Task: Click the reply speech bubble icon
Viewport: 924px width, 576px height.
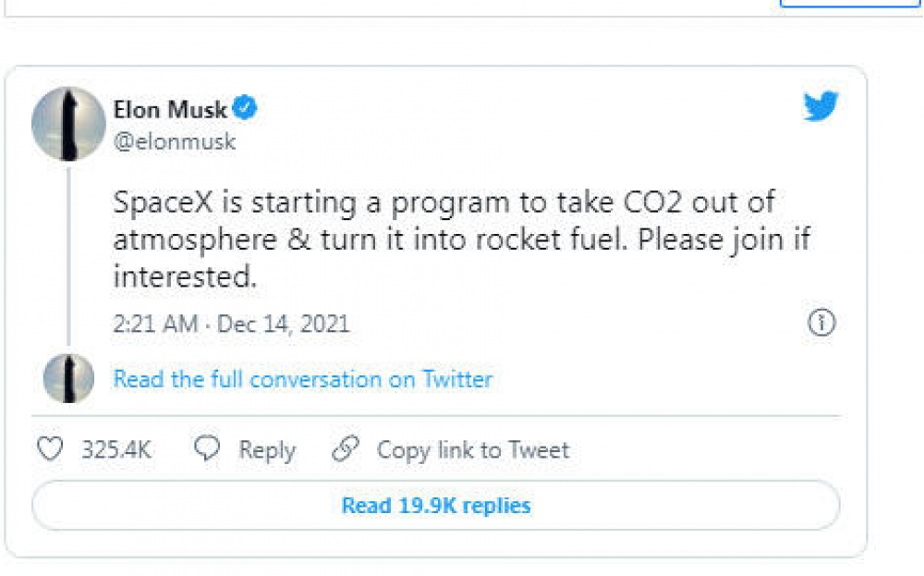Action: pos(208,449)
